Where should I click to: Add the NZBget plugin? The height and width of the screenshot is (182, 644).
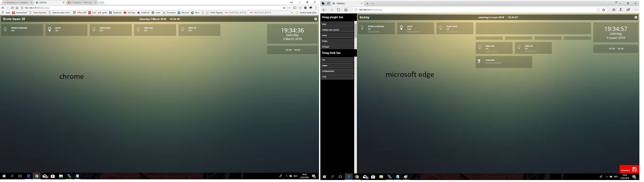[337, 47]
